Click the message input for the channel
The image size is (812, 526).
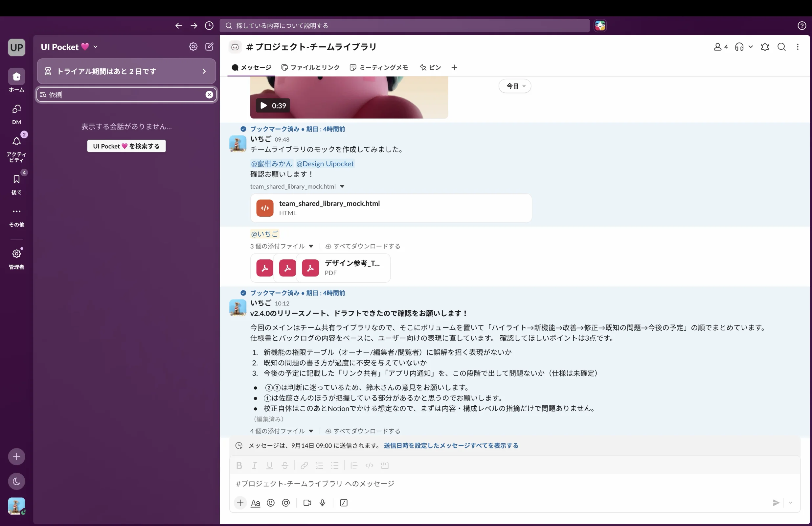(x=514, y=484)
